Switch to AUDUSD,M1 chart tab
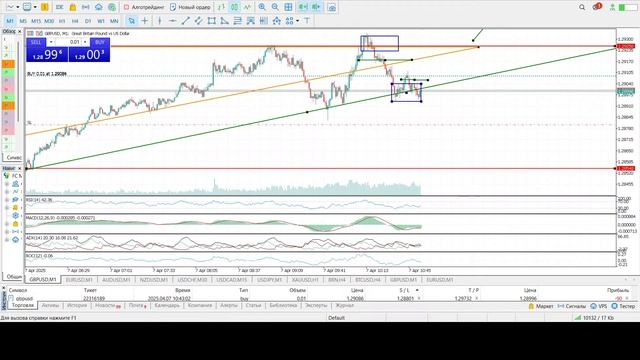640x360 pixels. pos(116,280)
